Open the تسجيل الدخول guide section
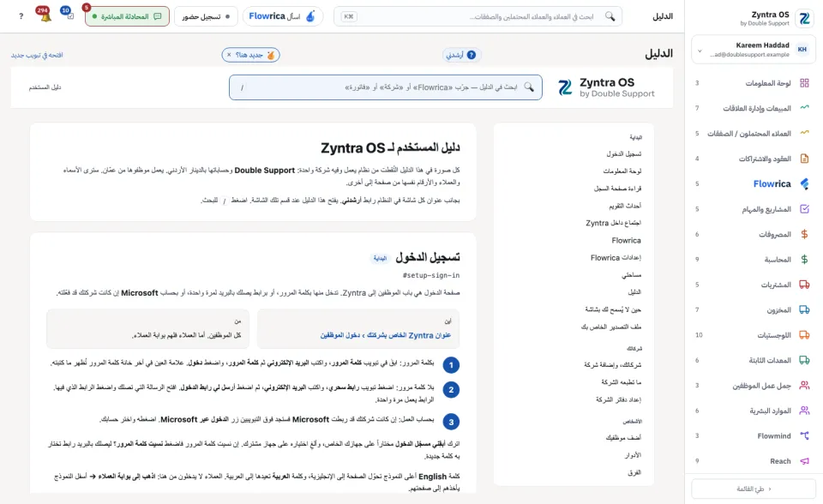Viewport: 823px width, 504px height. point(623,153)
